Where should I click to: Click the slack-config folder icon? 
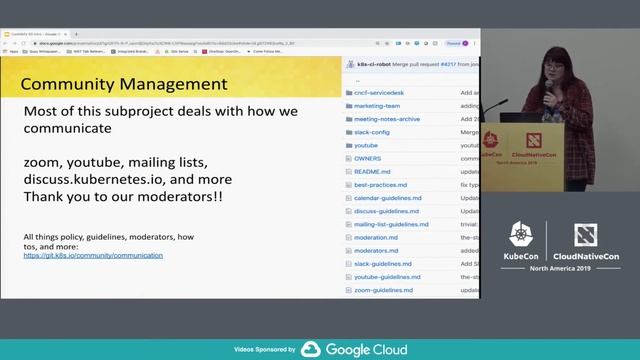click(349, 132)
